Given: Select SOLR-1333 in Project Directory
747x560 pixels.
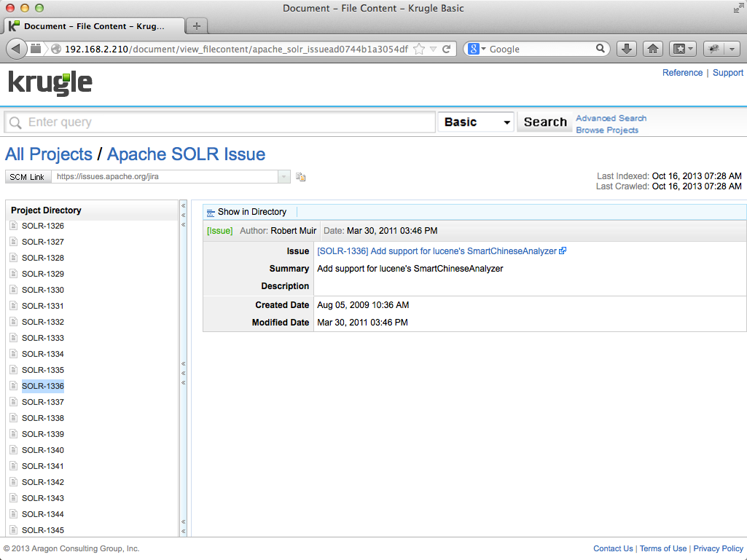Looking at the screenshot, I should tap(43, 338).
